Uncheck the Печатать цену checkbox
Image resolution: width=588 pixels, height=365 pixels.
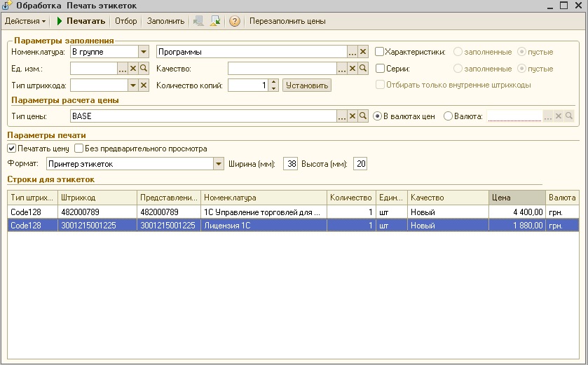click(x=12, y=149)
